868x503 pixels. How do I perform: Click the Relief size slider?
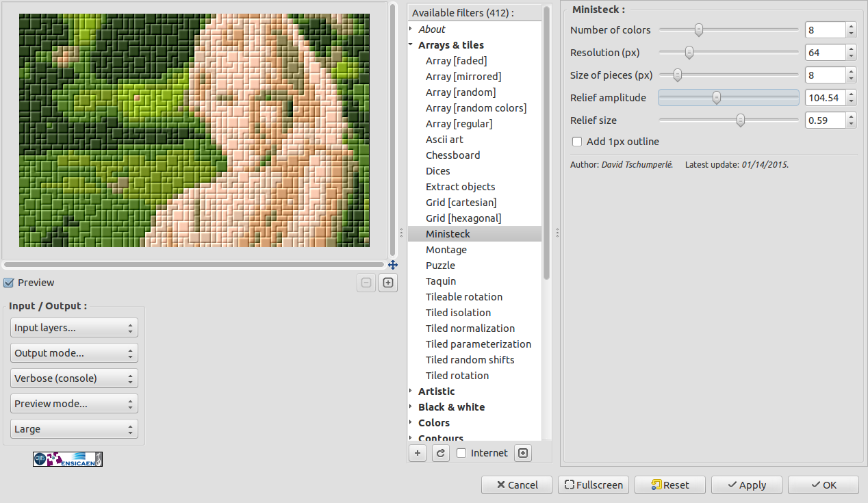tap(728, 120)
